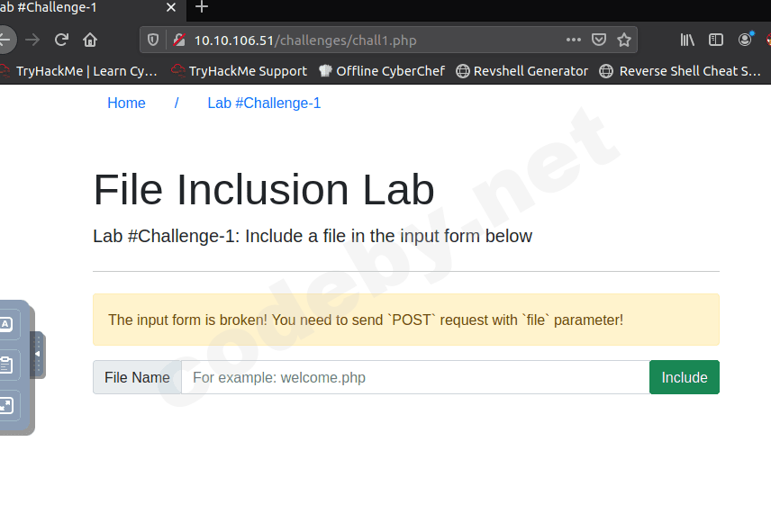
Task: Click the Home breadcrumb link
Action: (126, 103)
